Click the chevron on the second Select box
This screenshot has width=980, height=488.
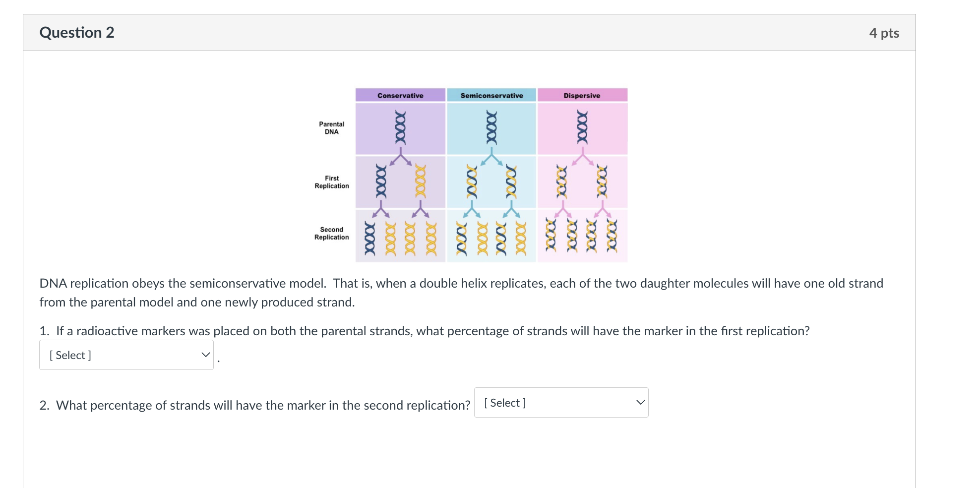[x=640, y=402]
